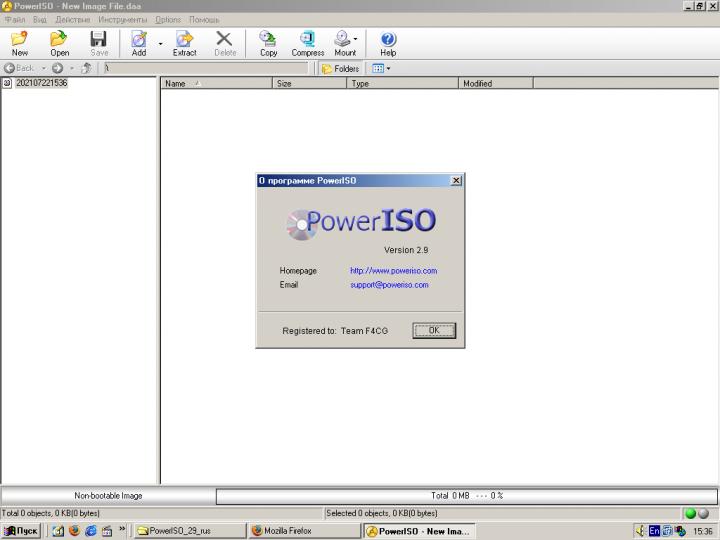Open the Файл menu

(14, 20)
